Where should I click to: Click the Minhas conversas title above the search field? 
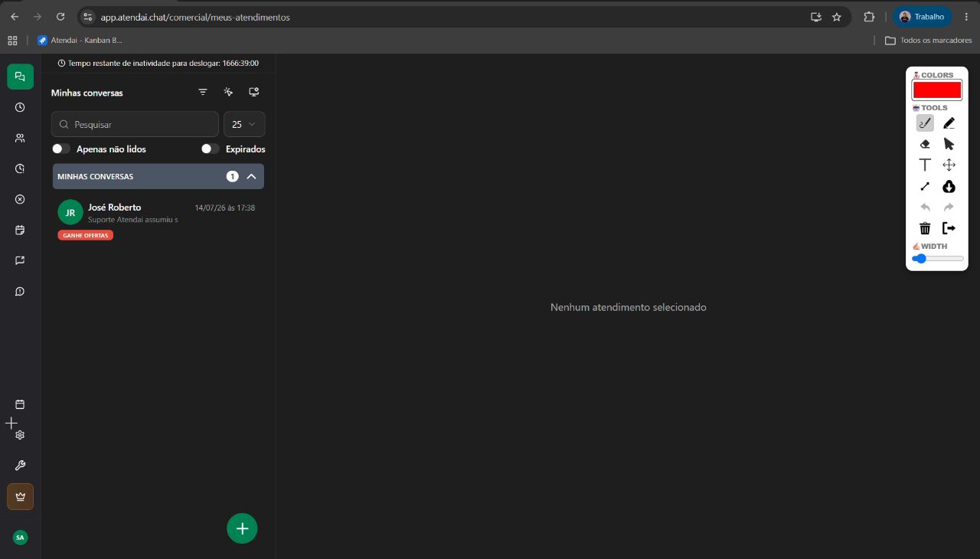coord(87,93)
